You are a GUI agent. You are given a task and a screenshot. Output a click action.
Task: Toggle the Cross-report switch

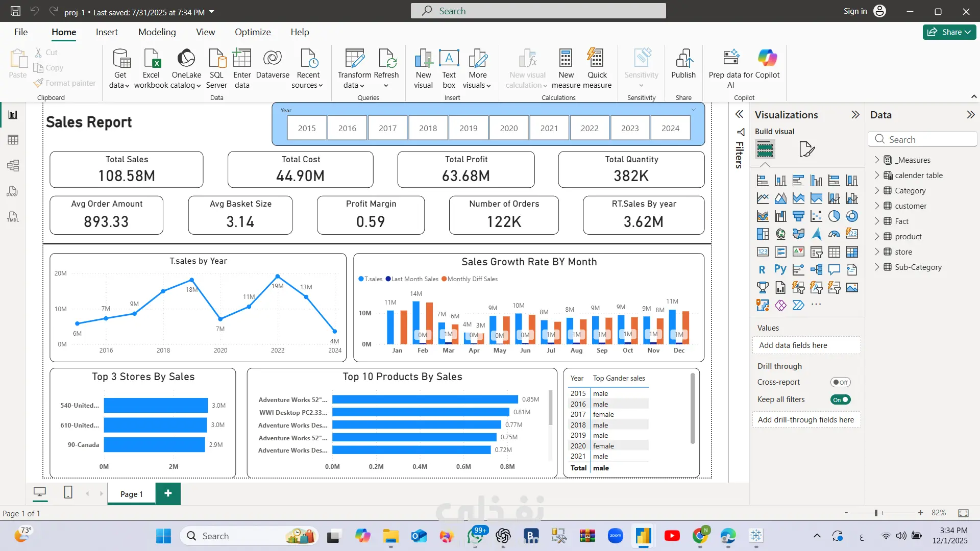coord(840,382)
